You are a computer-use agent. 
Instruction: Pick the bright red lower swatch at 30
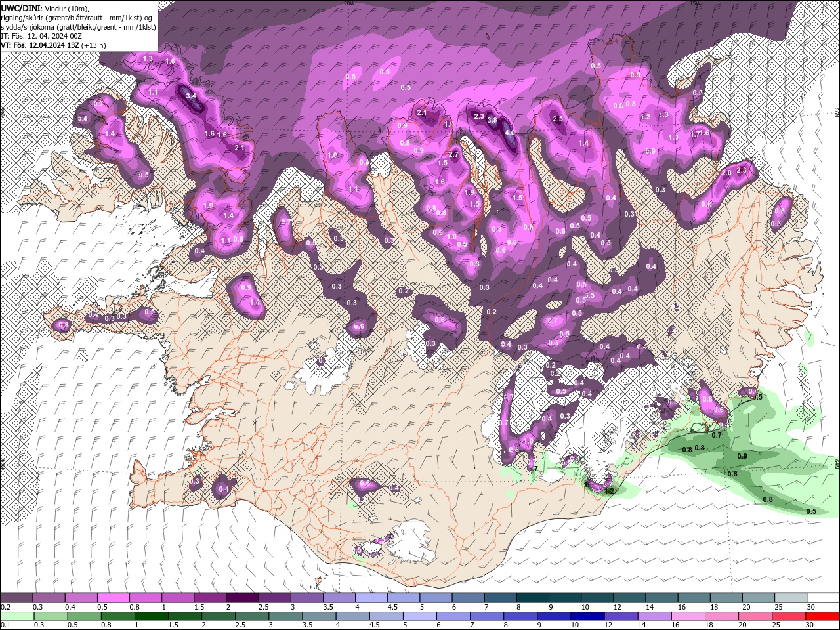point(823,616)
